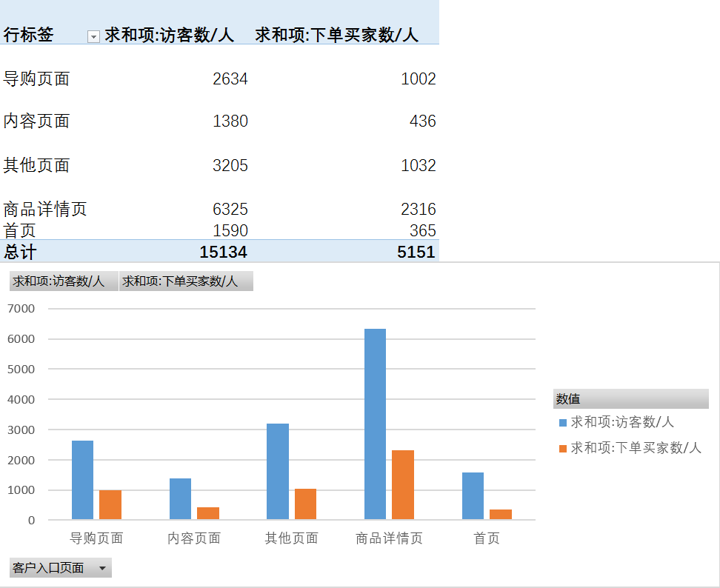
Task: Click the blue 首页 bar in chart
Action: coord(473,495)
